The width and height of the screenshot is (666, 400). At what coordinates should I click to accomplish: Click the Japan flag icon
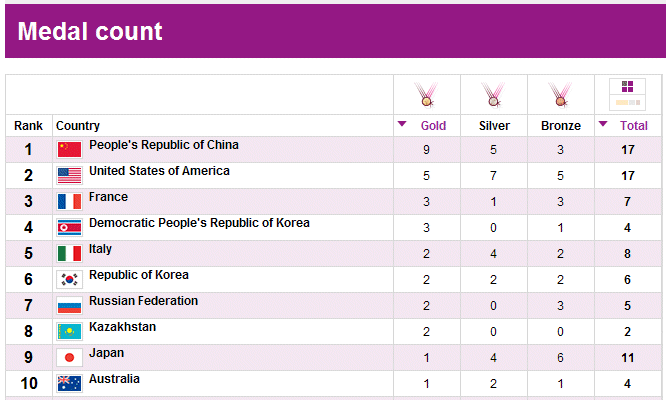click(69, 358)
